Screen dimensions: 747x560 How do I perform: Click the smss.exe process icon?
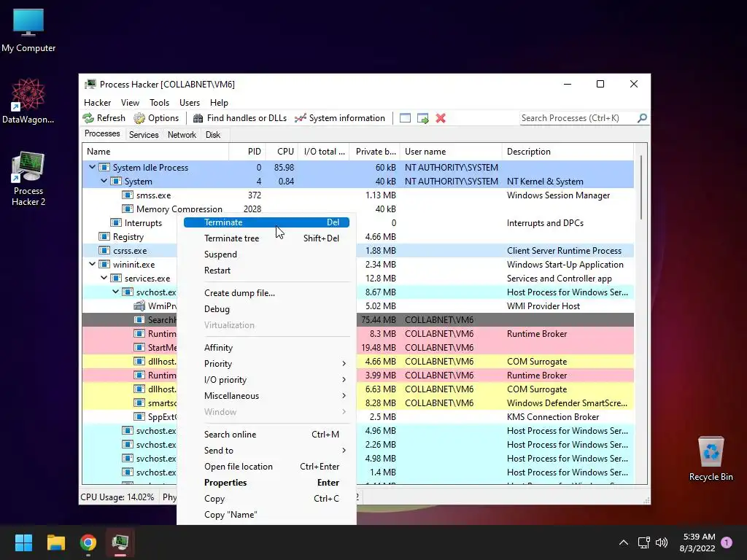click(127, 195)
